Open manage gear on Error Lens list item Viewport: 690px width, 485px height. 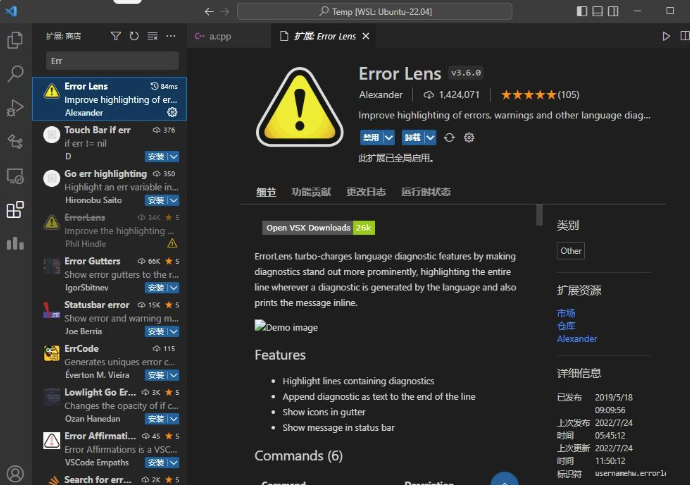pos(172,112)
